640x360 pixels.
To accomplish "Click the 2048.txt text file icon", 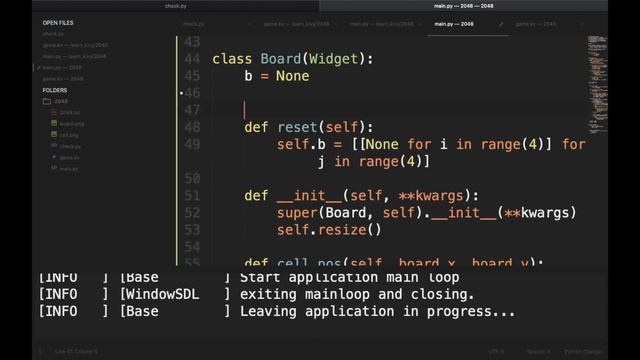I will click(54, 112).
